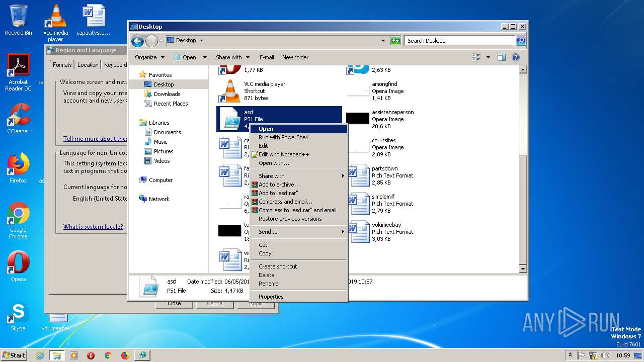
Task: Open 'What is system locale?' link
Action: (x=93, y=227)
